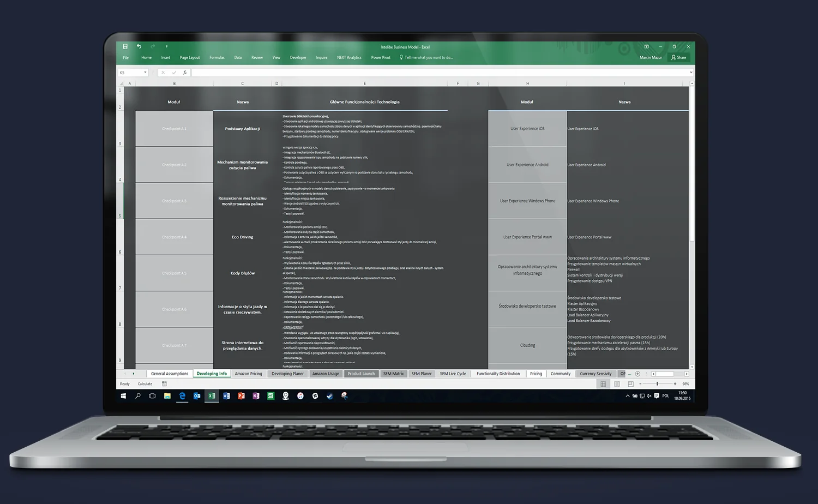Open the Data ribbon tab
This screenshot has height=504, width=818.
(x=238, y=57)
